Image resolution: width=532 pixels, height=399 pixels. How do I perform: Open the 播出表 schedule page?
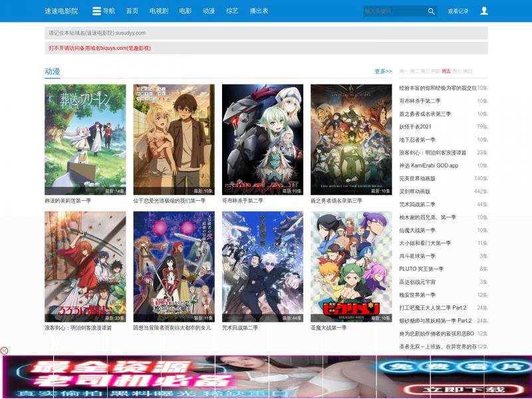259,11
